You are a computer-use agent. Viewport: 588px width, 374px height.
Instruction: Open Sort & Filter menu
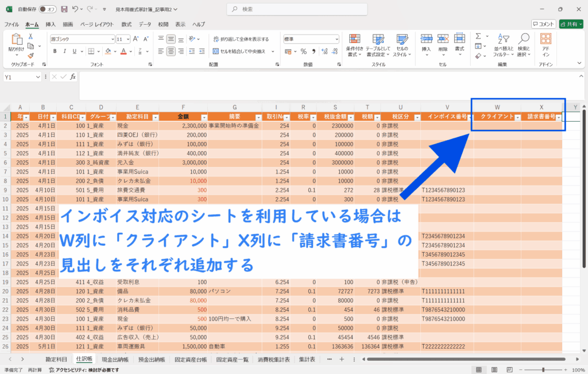tap(503, 45)
